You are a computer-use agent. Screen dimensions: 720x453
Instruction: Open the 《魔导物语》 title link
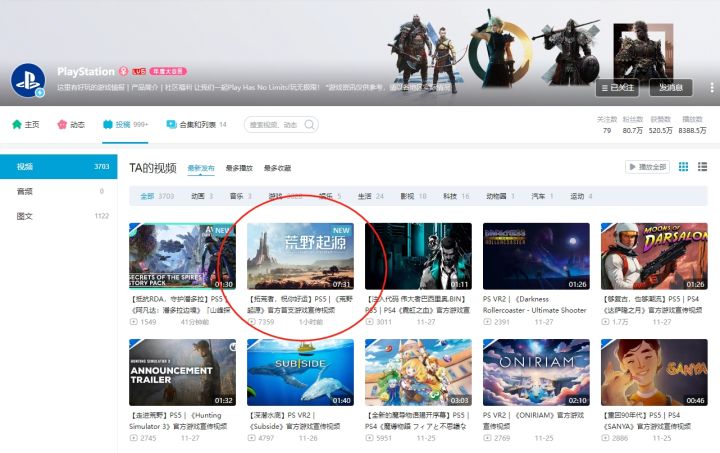(417, 420)
